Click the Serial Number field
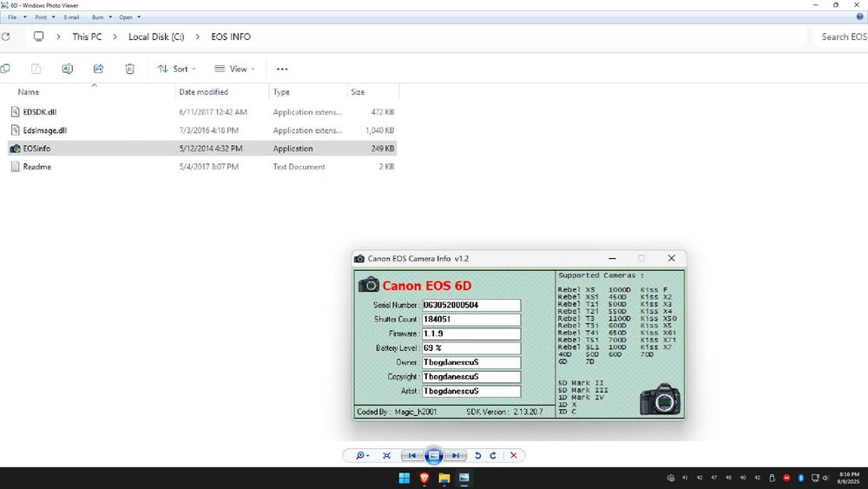 coord(471,305)
